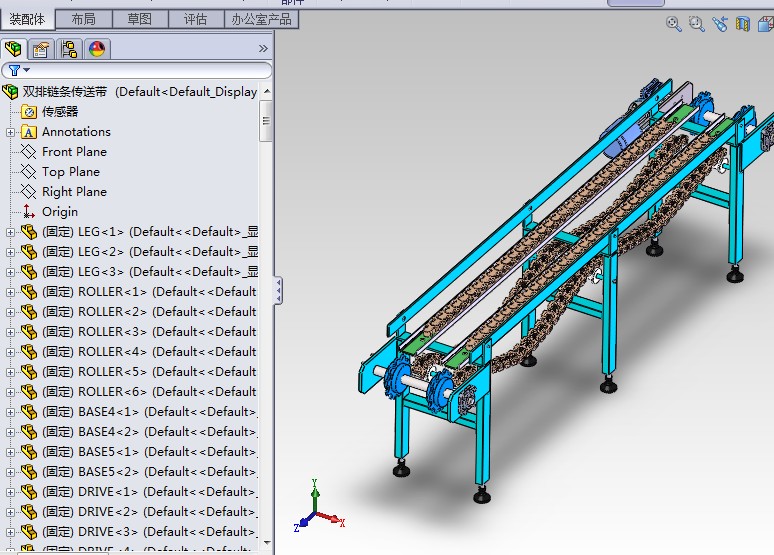Select the Top Plane item
Viewport: 774px width, 555px height.
[71, 172]
